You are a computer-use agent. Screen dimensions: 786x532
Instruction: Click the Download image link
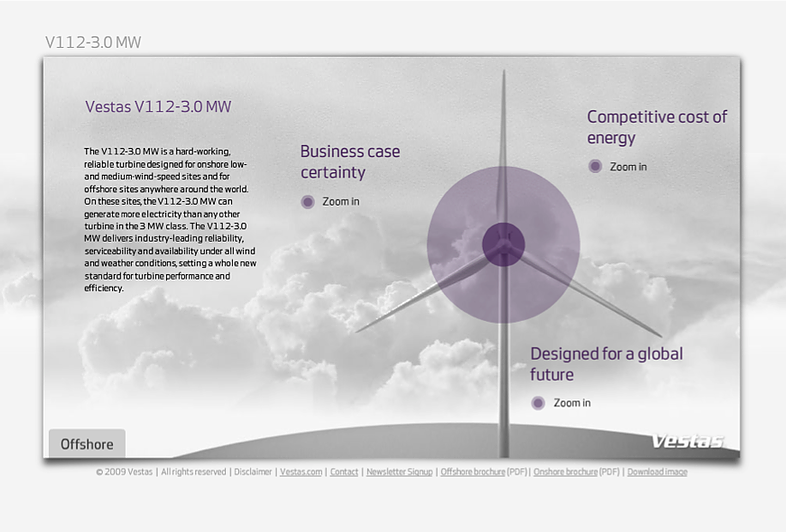pyautogui.click(x=657, y=472)
